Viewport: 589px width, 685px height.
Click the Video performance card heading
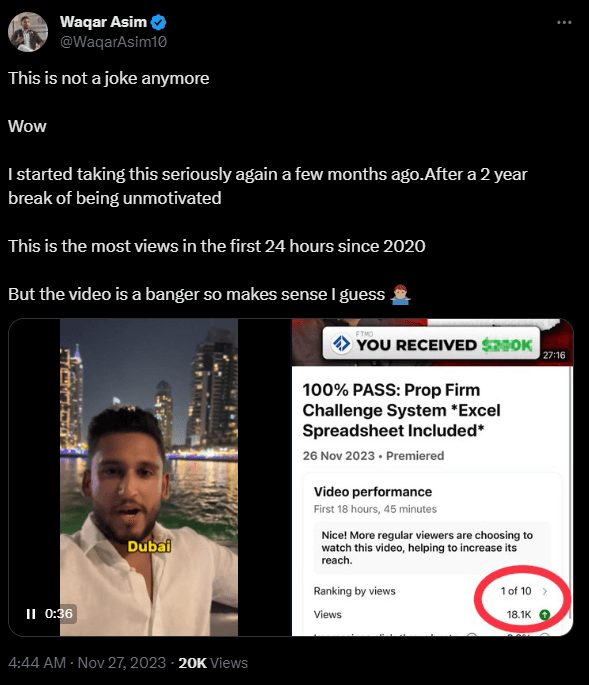coord(373,492)
